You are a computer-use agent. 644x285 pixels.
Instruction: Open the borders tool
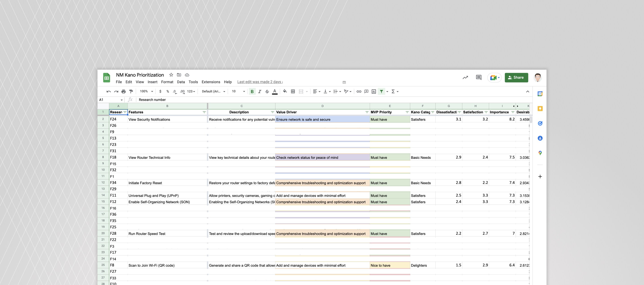293,91
